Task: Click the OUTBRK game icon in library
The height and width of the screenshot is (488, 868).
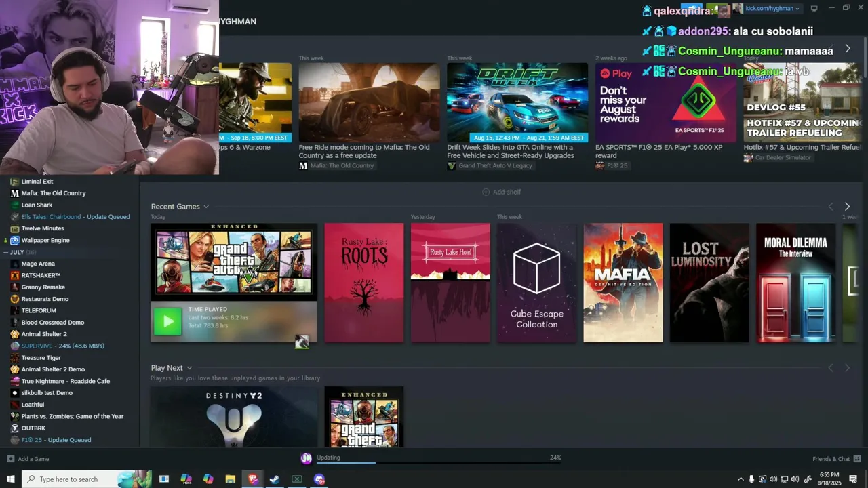Action: tap(15, 428)
